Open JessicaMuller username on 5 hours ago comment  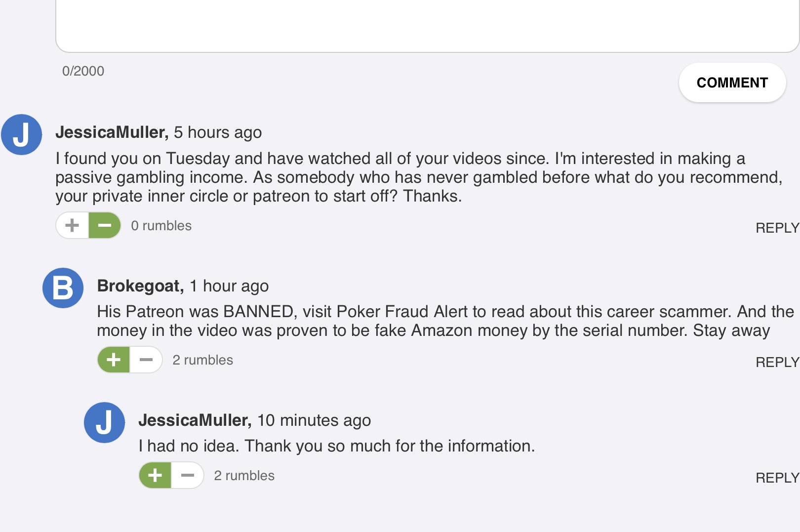[x=112, y=132]
